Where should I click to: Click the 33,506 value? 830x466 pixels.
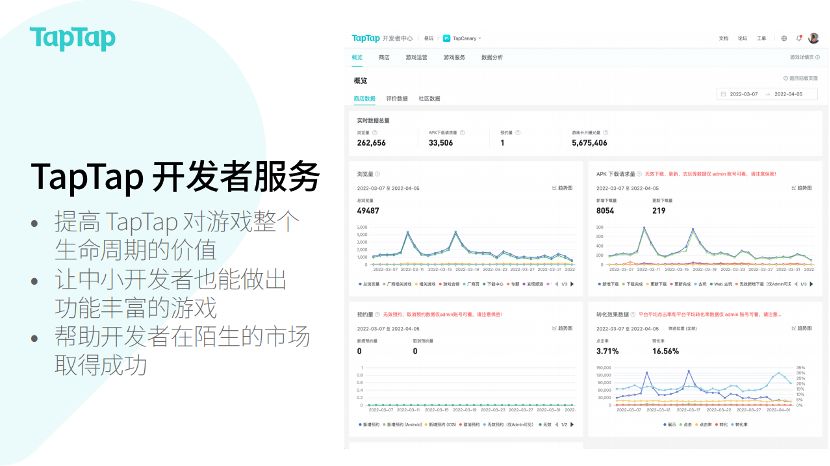point(440,143)
